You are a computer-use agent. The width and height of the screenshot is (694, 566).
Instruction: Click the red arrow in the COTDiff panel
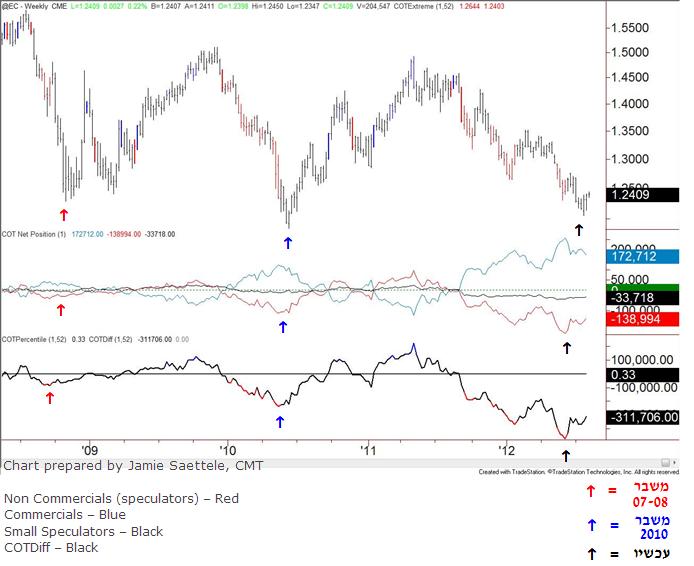pyautogui.click(x=50, y=397)
